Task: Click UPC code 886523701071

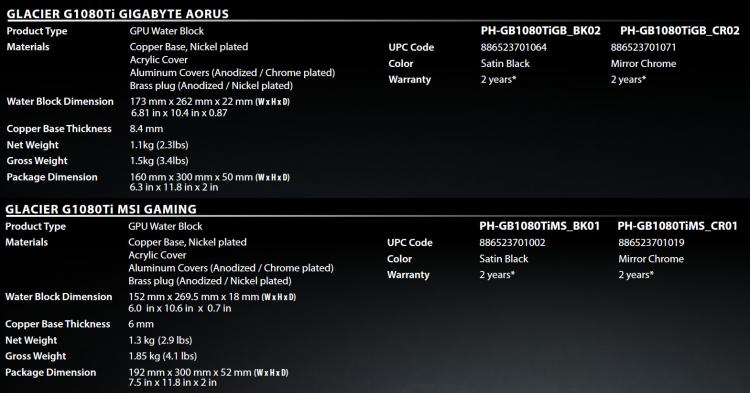Action: coord(643,47)
